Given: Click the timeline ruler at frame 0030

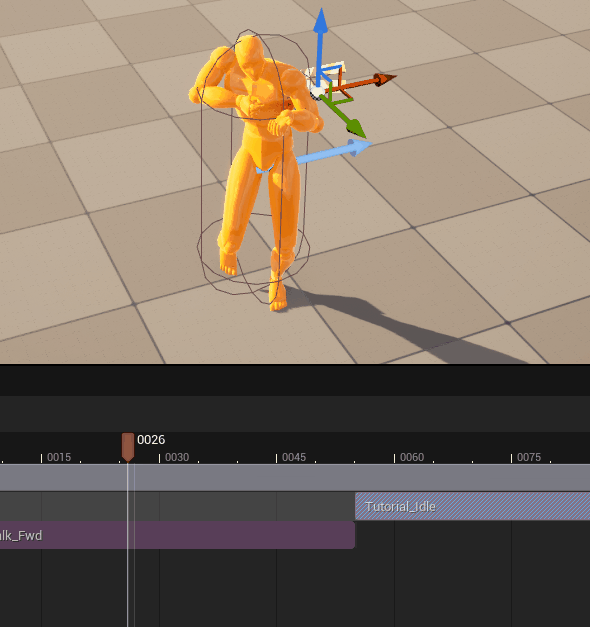Looking at the screenshot, I should click(177, 457).
